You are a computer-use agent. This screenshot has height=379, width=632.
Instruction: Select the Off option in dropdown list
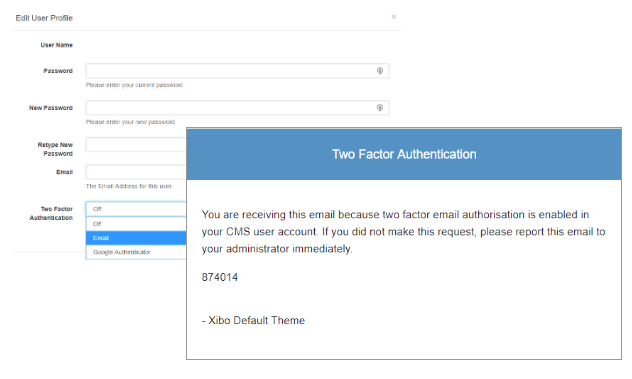tap(136, 224)
